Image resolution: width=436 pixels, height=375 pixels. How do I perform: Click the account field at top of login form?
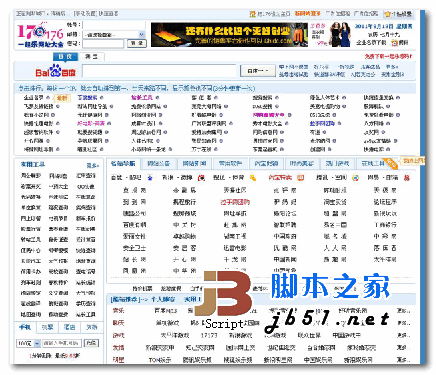tap(114, 25)
